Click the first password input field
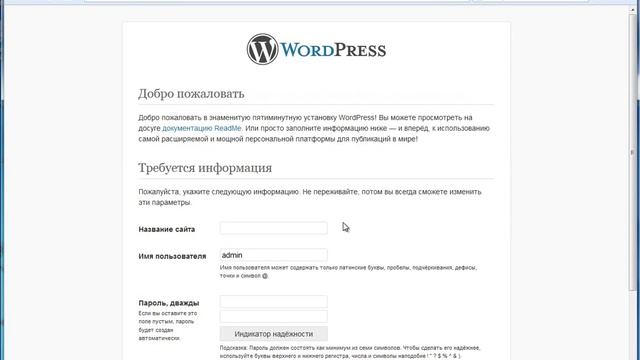This screenshot has width=640, height=360. point(273,302)
